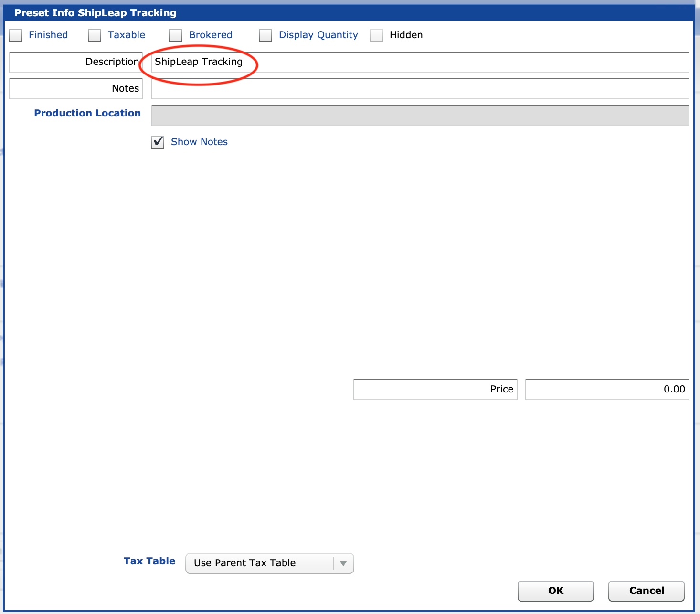This screenshot has width=700, height=614.
Task: Click the Description field containing ShipLeap Tracking
Action: click(x=420, y=62)
